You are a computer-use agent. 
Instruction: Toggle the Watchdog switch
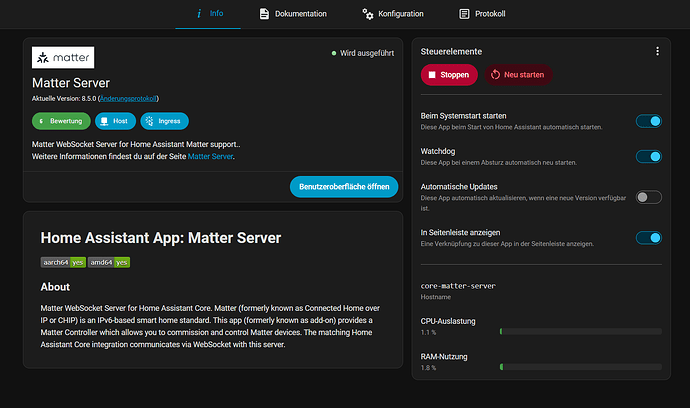click(x=649, y=156)
